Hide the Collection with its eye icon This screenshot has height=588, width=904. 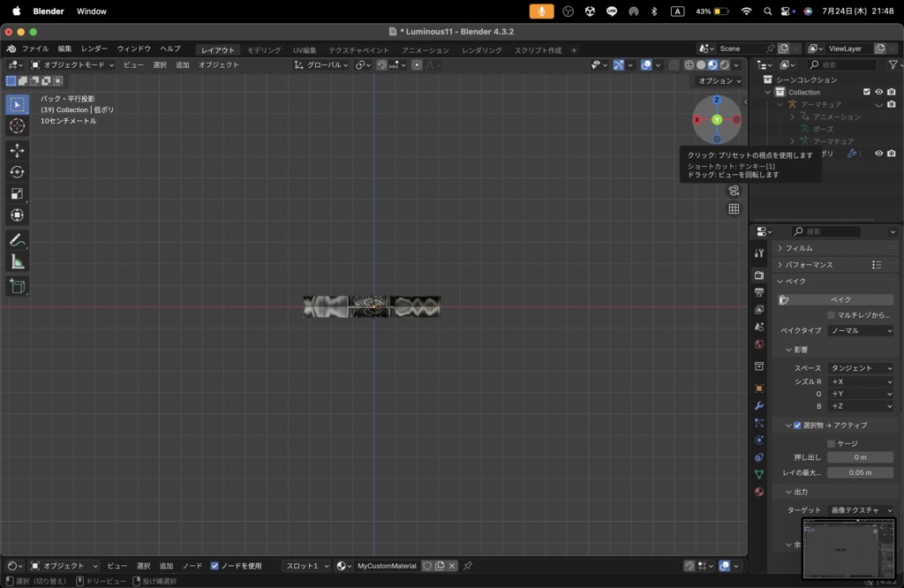click(x=878, y=92)
